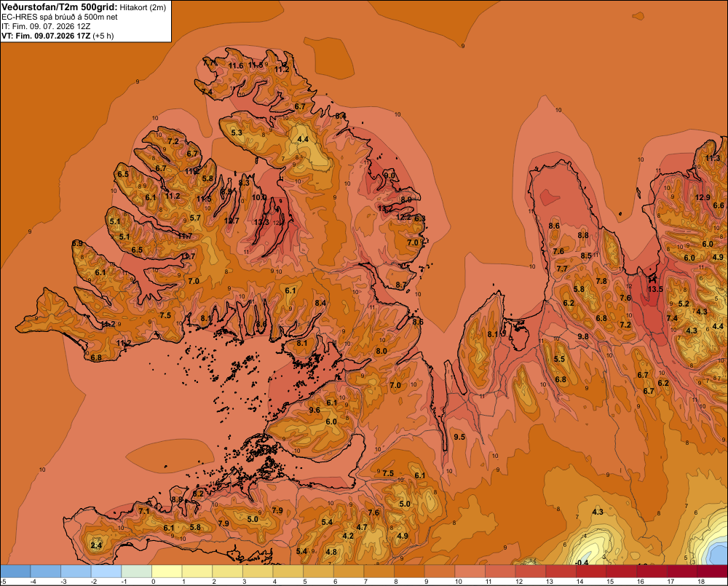
Task: Click the '-0.4' temperature value near glacier
Action: pyautogui.click(x=582, y=562)
